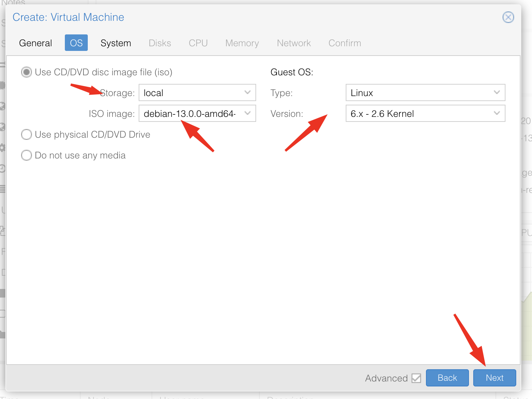
Task: Switch to the General tab
Action: click(35, 43)
